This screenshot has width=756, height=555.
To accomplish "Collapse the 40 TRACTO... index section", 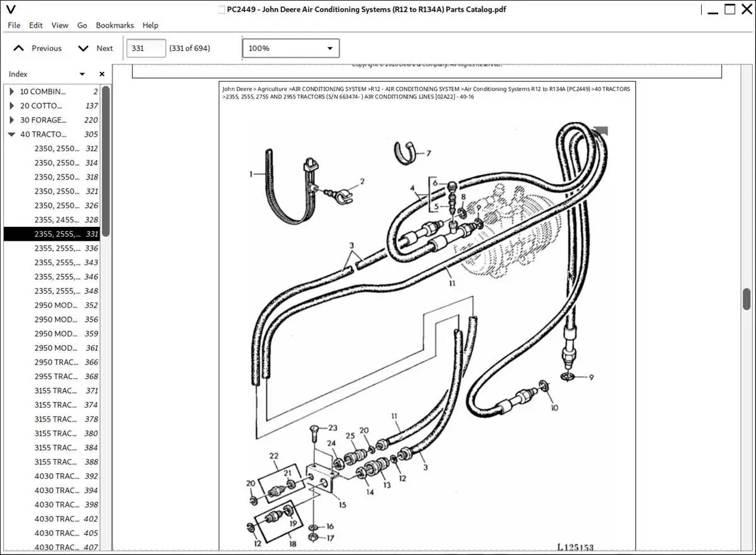I will (11, 134).
